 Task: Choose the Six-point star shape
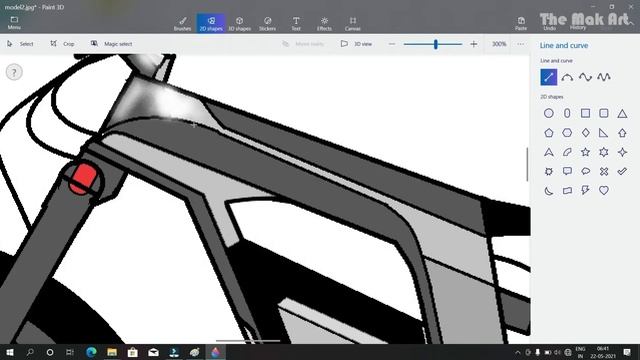[604, 152]
